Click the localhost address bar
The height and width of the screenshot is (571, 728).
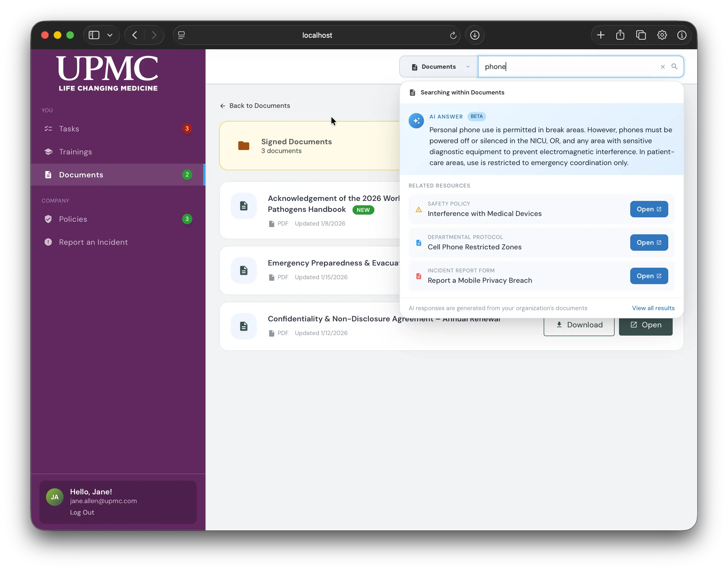coord(317,35)
